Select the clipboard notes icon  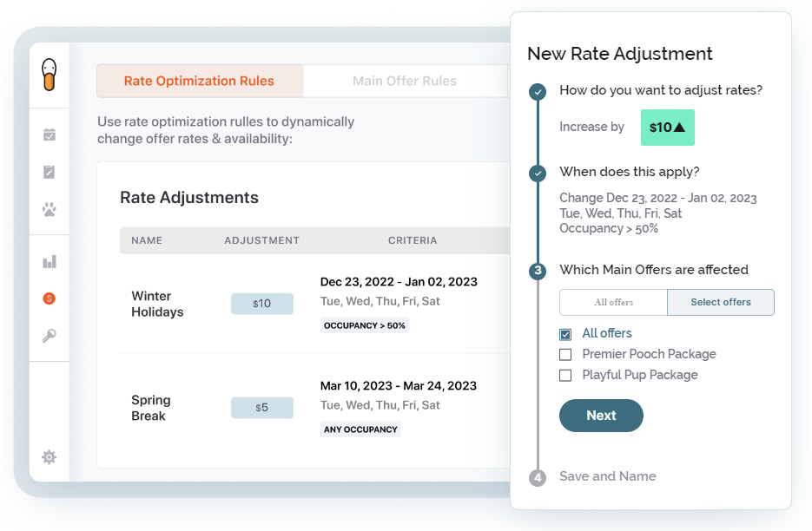(x=50, y=172)
